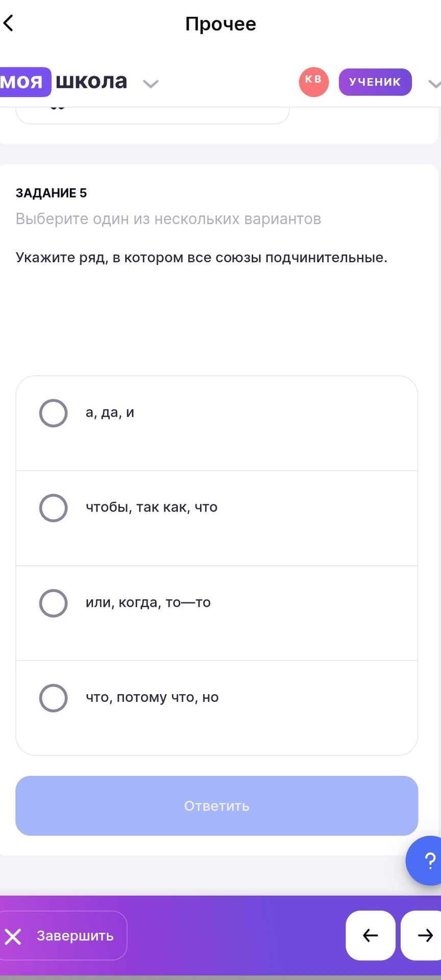The image size is (441, 980).
Task: Expand the chevron right of УЧЕНИК
Action: (434, 84)
